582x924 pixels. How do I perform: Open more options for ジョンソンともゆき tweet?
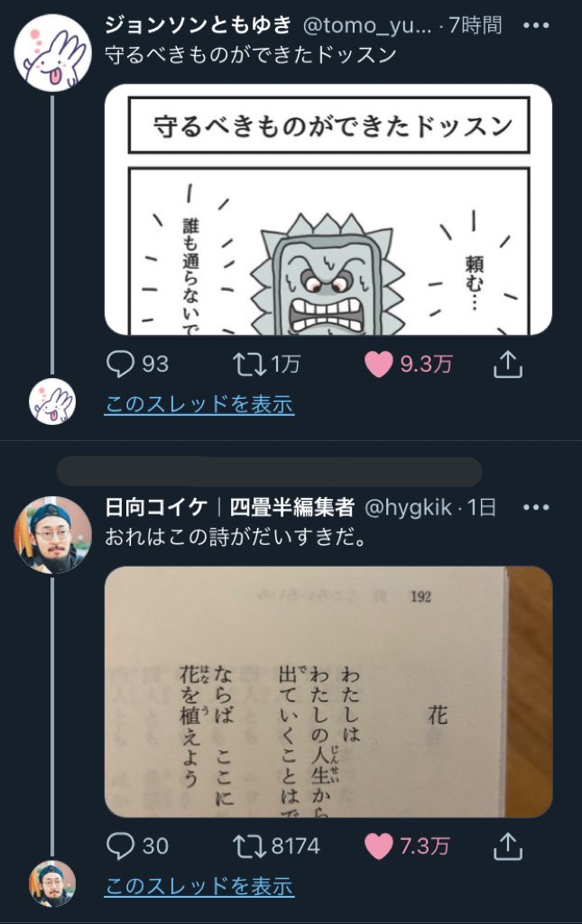(x=536, y=25)
